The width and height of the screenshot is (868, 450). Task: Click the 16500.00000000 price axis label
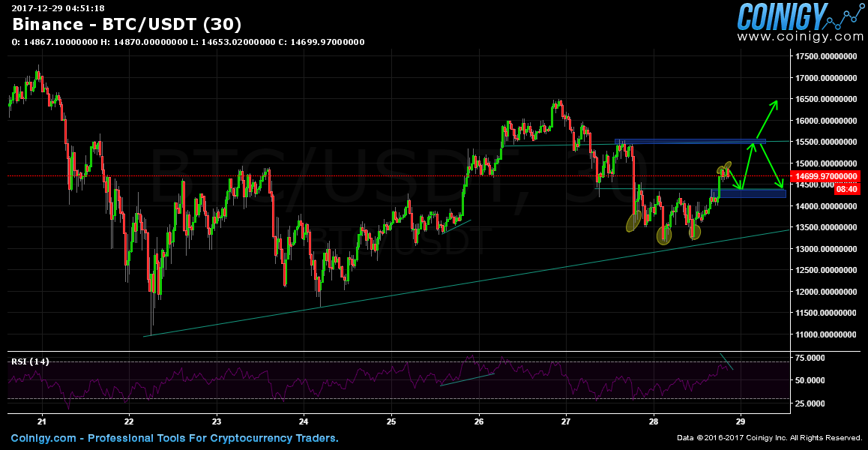point(826,99)
